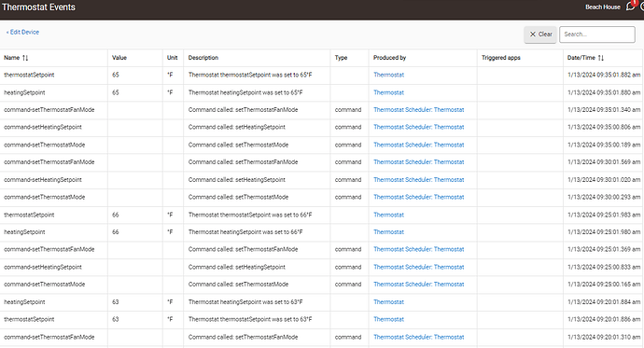Click the Produced by column header

389,58
